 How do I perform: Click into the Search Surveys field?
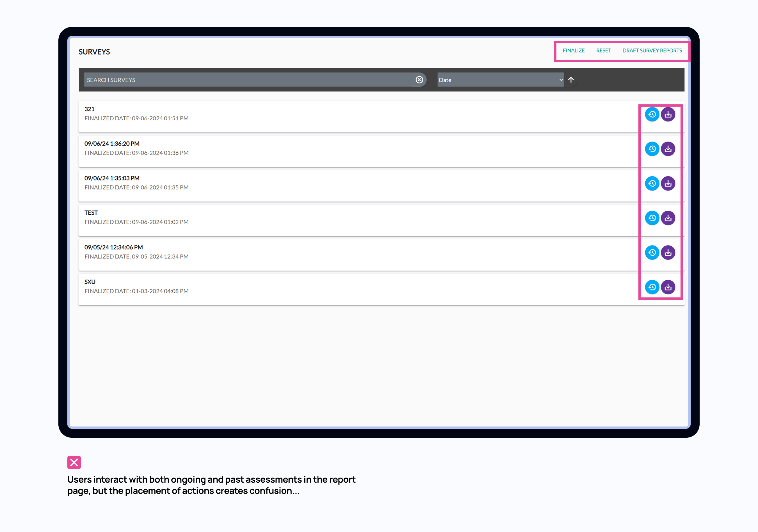[x=248, y=80]
